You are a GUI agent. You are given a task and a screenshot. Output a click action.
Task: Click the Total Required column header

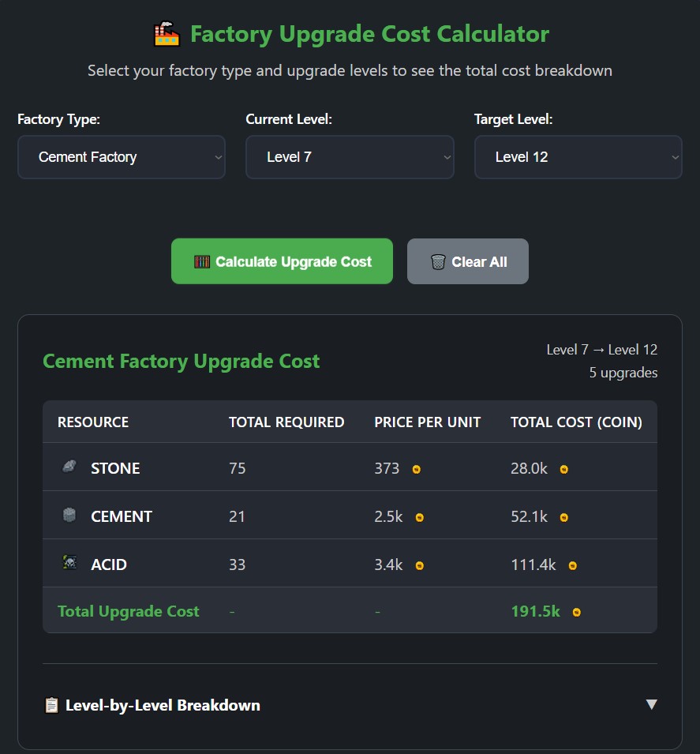(x=286, y=422)
